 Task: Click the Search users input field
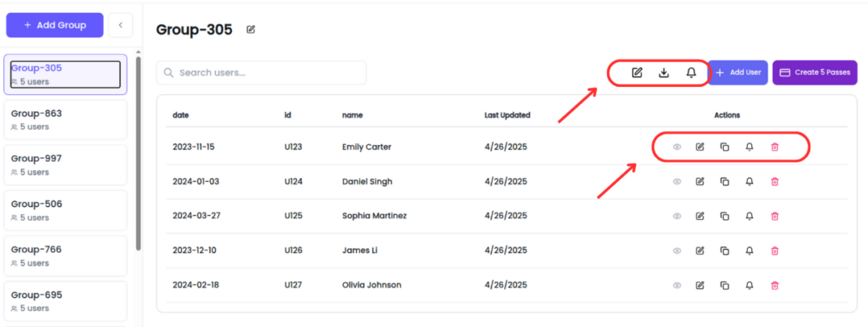[x=261, y=72]
